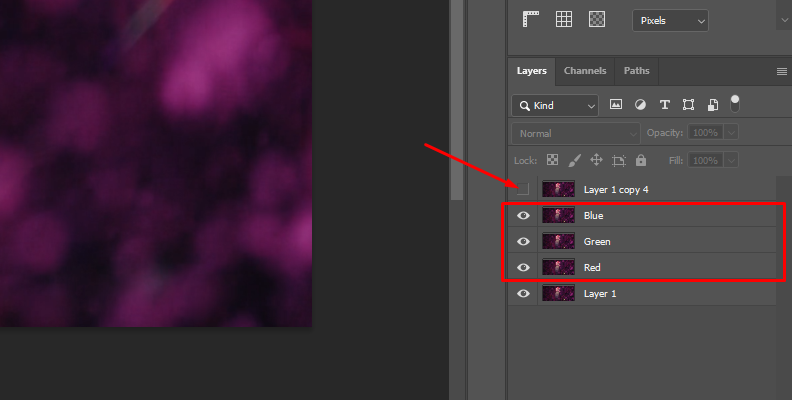Select the layer named Blue
This screenshot has width=792, height=400.
pyautogui.click(x=593, y=216)
